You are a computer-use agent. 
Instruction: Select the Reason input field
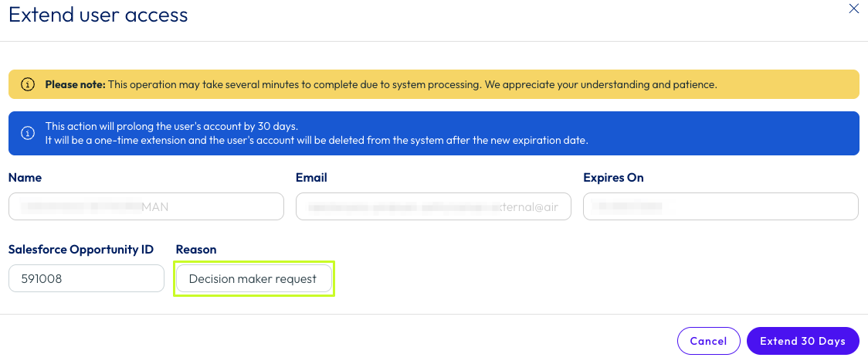pyautogui.click(x=254, y=279)
